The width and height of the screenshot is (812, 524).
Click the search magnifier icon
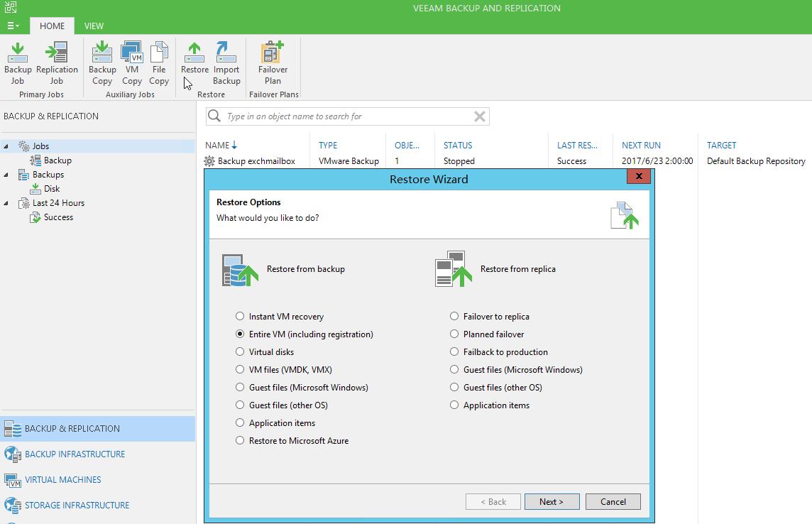214,116
